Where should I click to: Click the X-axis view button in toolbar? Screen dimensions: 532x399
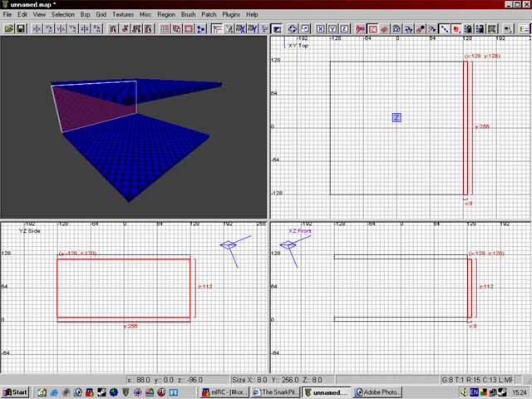(x=320, y=28)
